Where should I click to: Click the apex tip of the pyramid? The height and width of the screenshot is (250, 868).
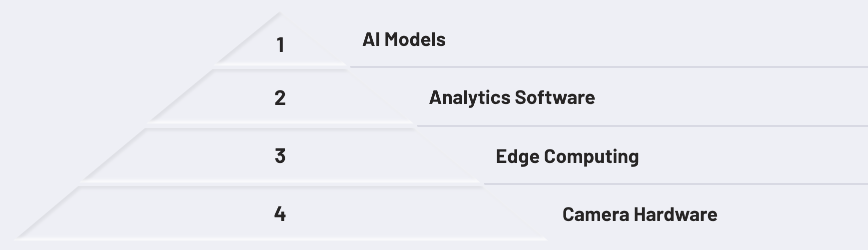point(279,15)
